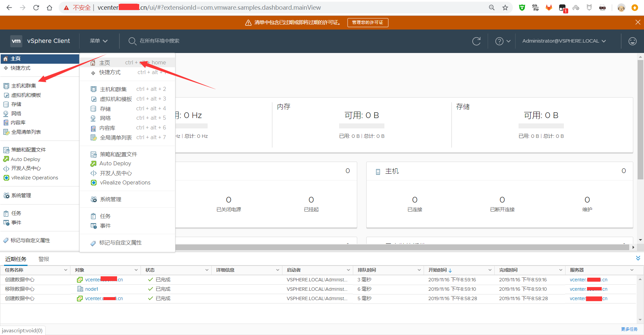Open the browser profile avatar
644x335 pixels.
click(x=621, y=7)
